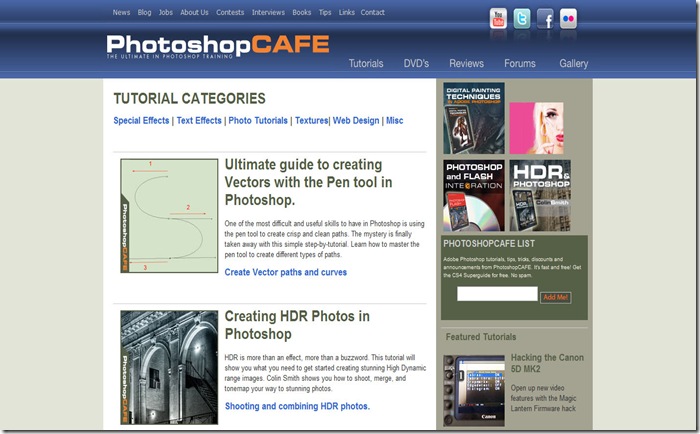Open Photo Tutorials category link

[258, 121]
